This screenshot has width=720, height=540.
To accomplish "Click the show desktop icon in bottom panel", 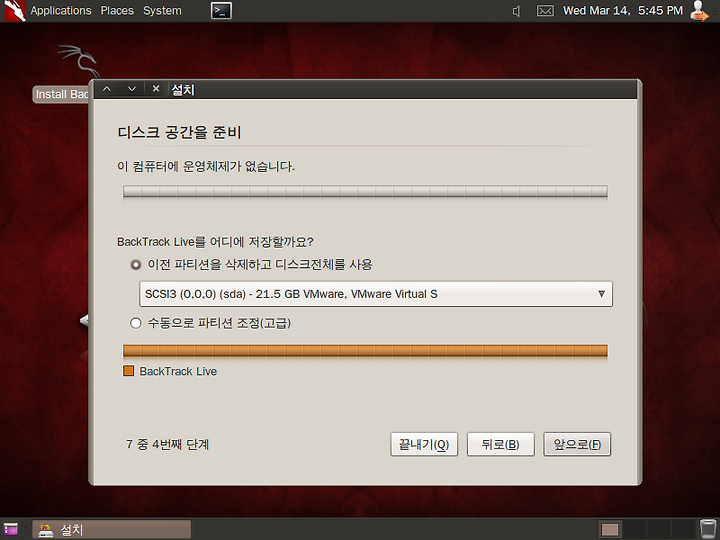I will [x=11, y=529].
